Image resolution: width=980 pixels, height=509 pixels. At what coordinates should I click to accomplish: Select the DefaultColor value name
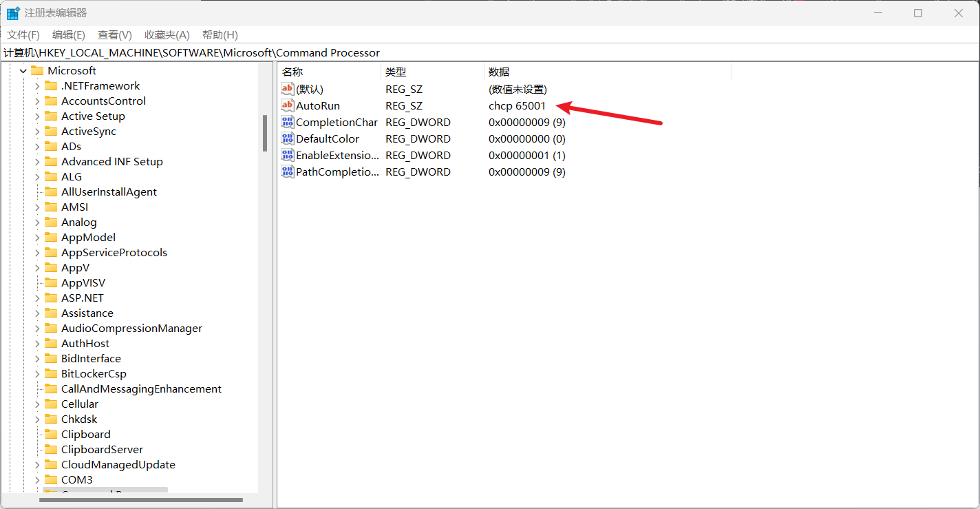click(328, 139)
